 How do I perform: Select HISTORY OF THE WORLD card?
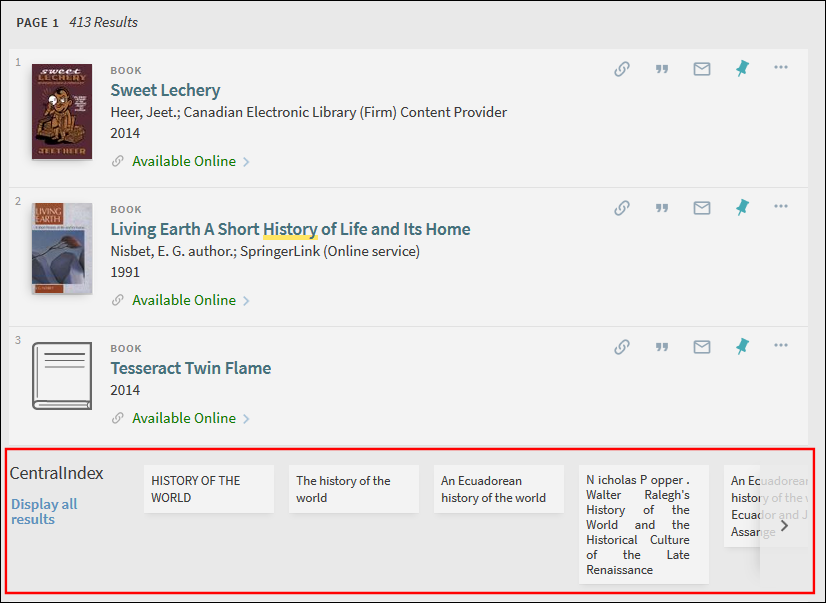(x=208, y=489)
